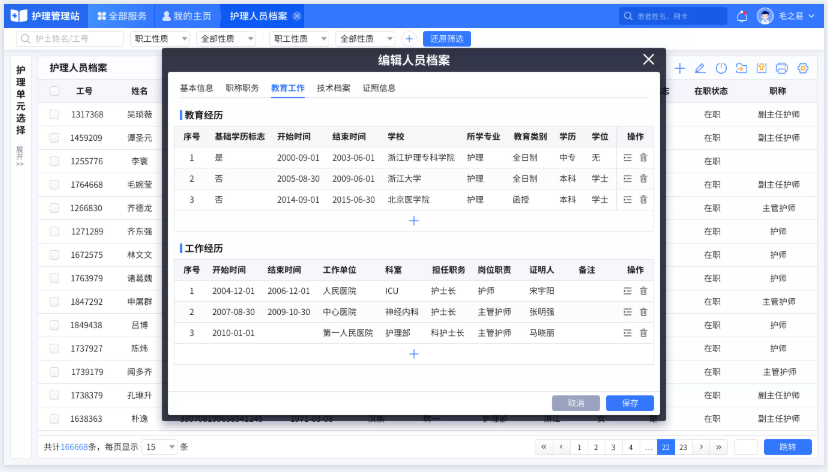
Task: Click the add record plus icon in toolbar
Action: tap(680, 68)
